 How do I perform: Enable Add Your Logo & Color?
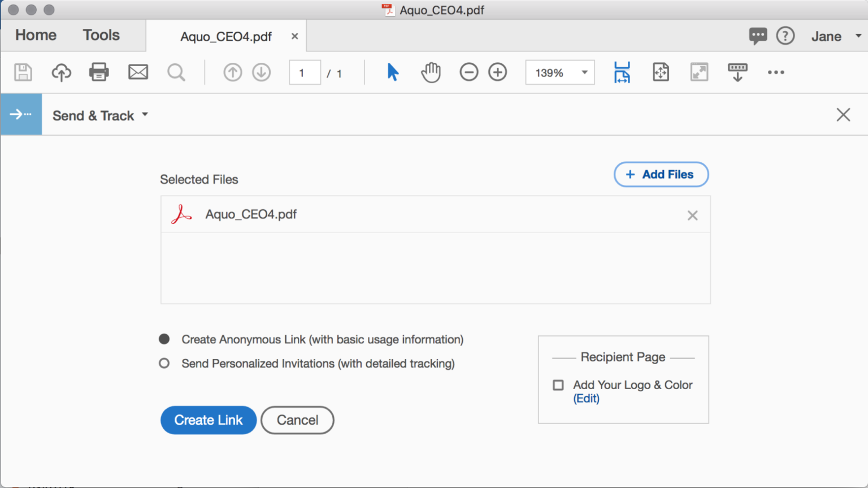(x=558, y=385)
